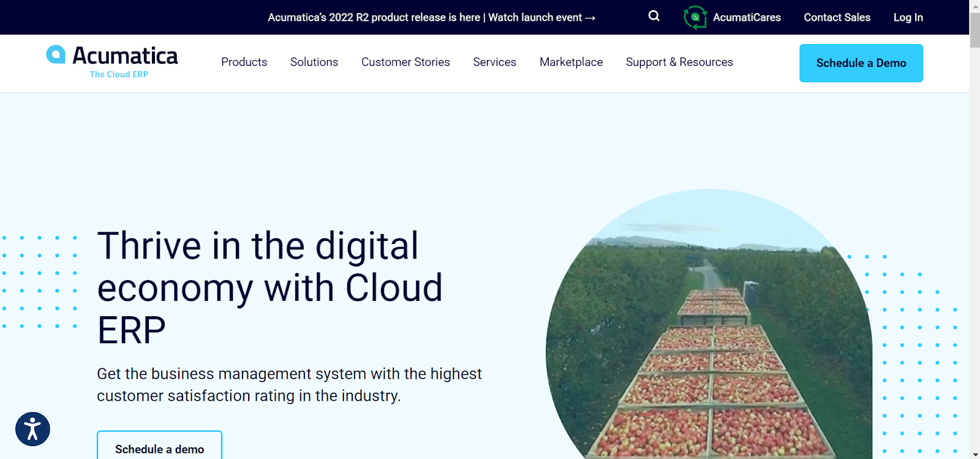This screenshot has height=459, width=980.
Task: Click the AcumatiCares green recycle icon
Action: pos(695,17)
